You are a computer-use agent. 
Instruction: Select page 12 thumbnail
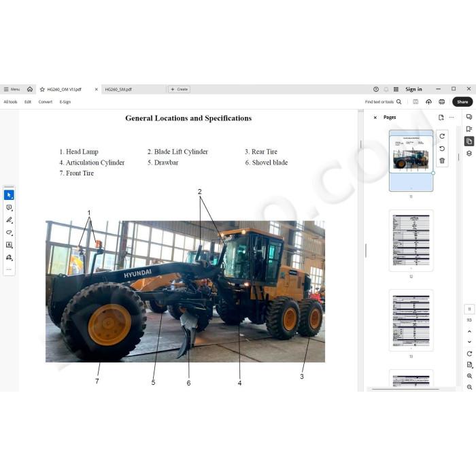click(x=411, y=241)
